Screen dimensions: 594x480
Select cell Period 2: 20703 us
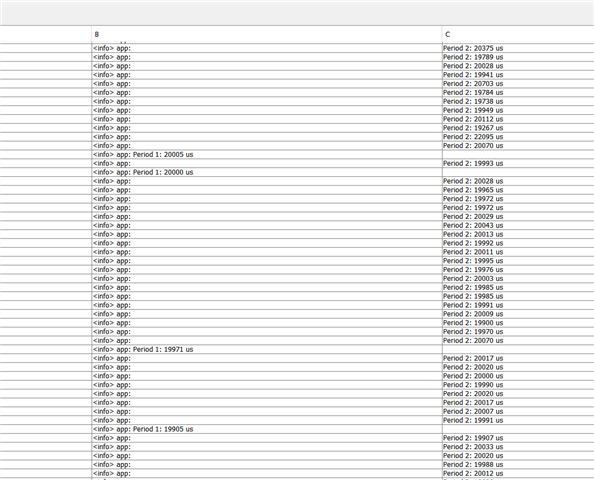click(x=518, y=84)
